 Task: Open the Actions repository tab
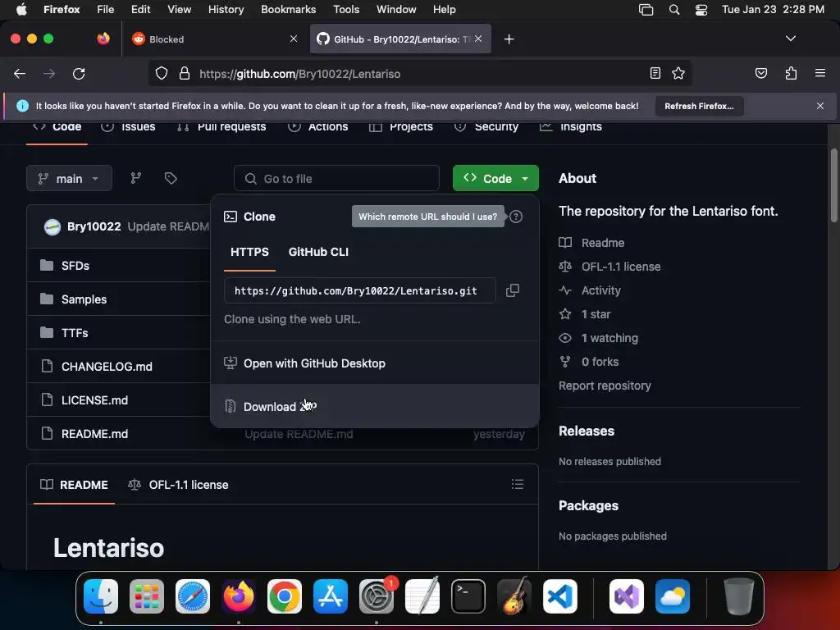tap(318, 127)
